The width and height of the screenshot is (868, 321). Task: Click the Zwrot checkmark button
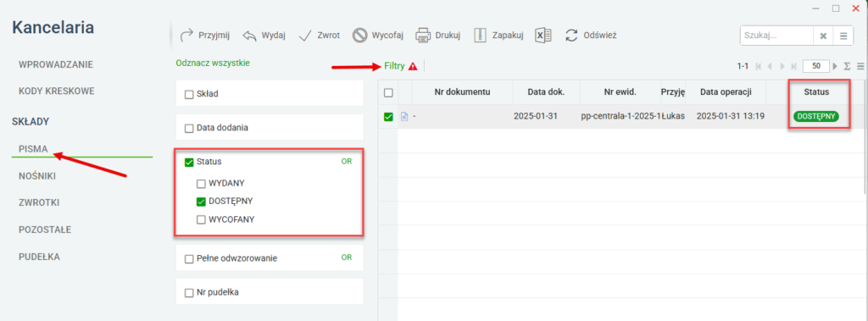coord(319,36)
